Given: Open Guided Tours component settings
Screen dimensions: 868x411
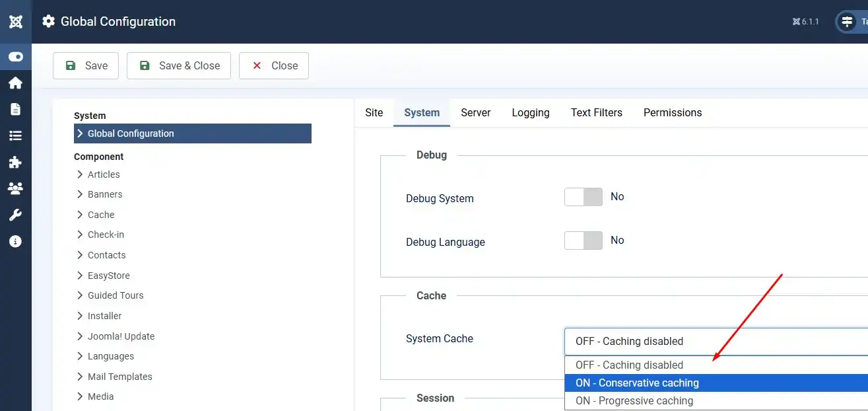Looking at the screenshot, I should click(x=116, y=295).
